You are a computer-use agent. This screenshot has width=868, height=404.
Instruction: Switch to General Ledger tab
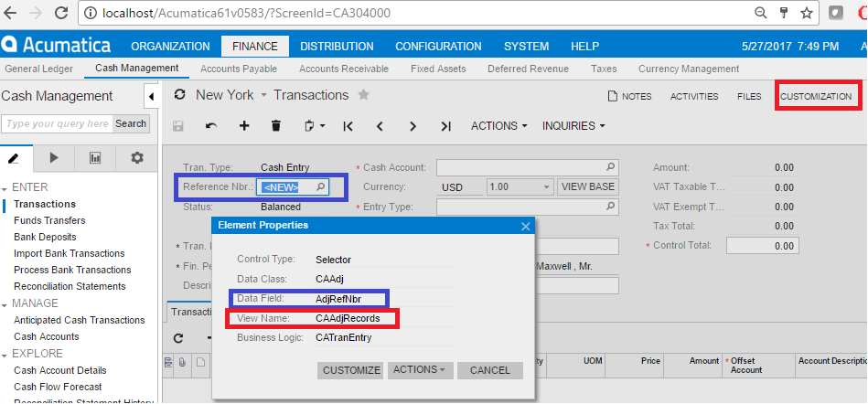pos(38,69)
